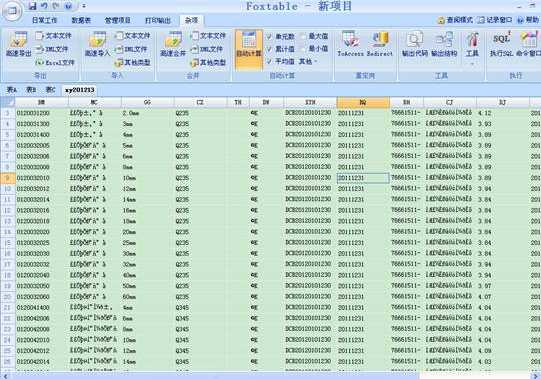The height and width of the screenshot is (379, 541).
Task: Select the 杂项 ribbon tab
Action: pyautogui.click(x=191, y=20)
